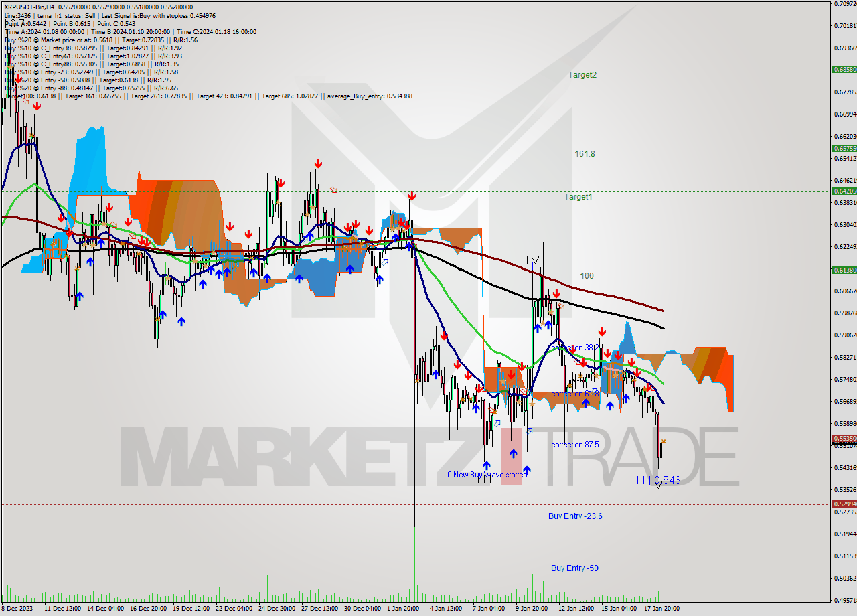Click the 'Buy %10 @ C_Entry88' line
The image size is (857, 616).
click(x=91, y=64)
